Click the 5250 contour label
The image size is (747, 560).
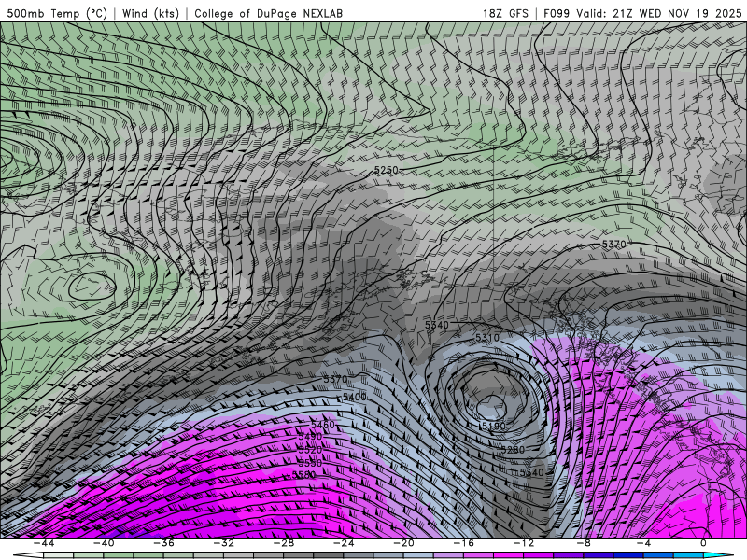pyautogui.click(x=386, y=170)
